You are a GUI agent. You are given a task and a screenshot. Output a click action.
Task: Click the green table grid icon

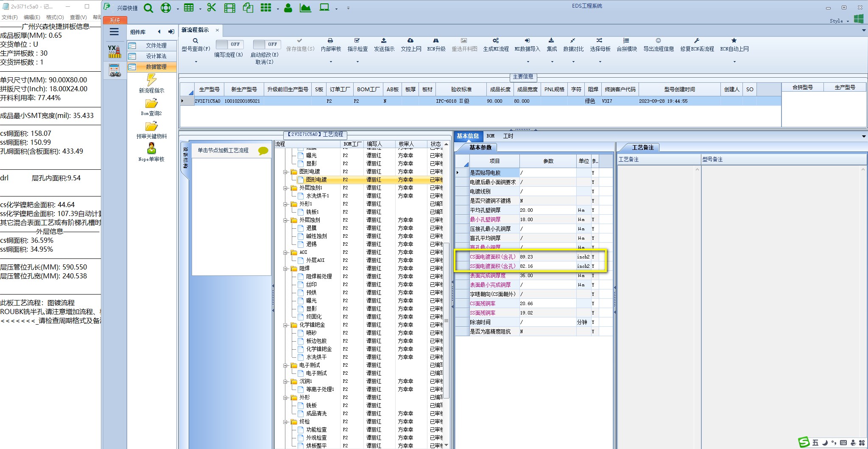pos(189,8)
